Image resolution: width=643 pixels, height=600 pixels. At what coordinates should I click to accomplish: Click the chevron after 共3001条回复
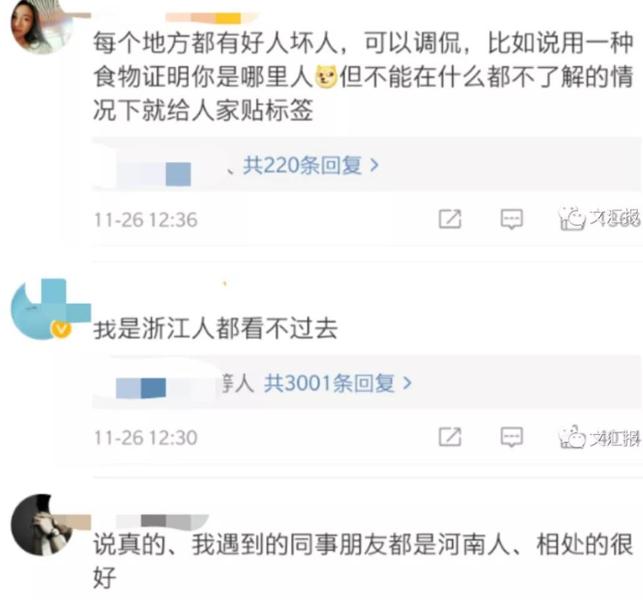(x=407, y=383)
